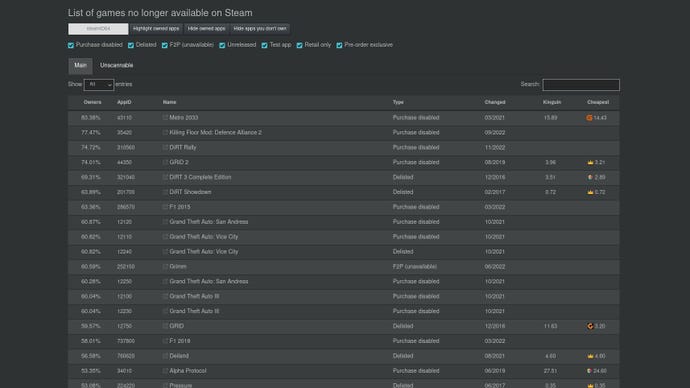Click the small box icon before DiRT Showdown
The height and width of the screenshot is (388, 690).
tap(165, 192)
